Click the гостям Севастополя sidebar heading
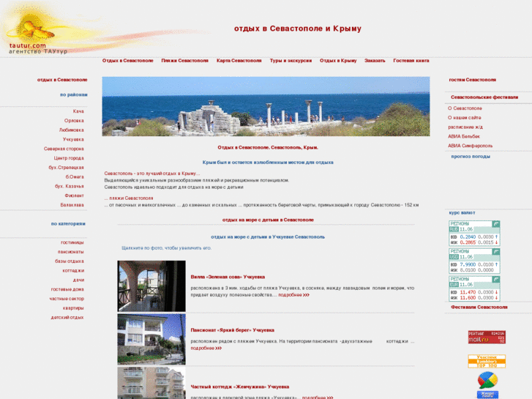Image resolution: width=532 pixels, height=399 pixels. [472, 80]
